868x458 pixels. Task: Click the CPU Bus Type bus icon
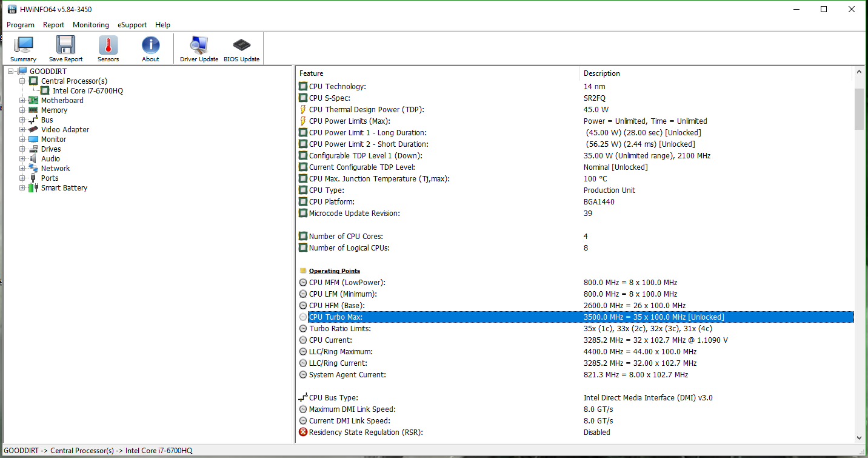(303, 398)
